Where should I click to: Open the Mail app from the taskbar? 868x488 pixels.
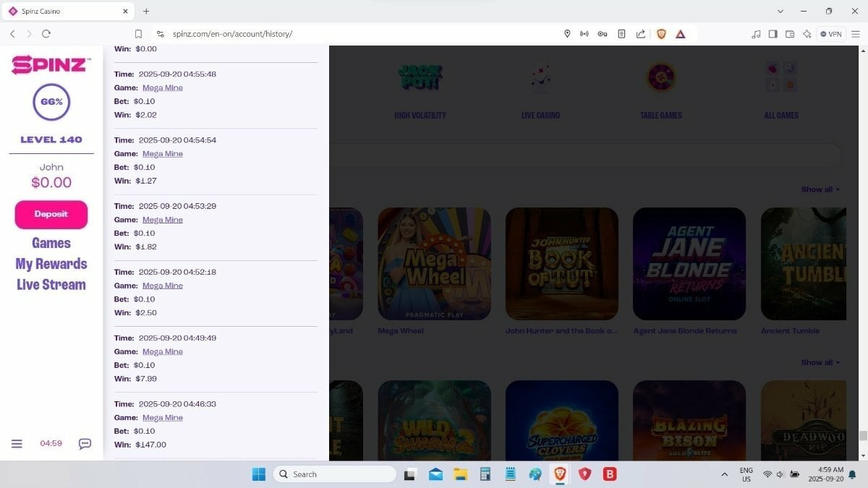click(x=435, y=474)
